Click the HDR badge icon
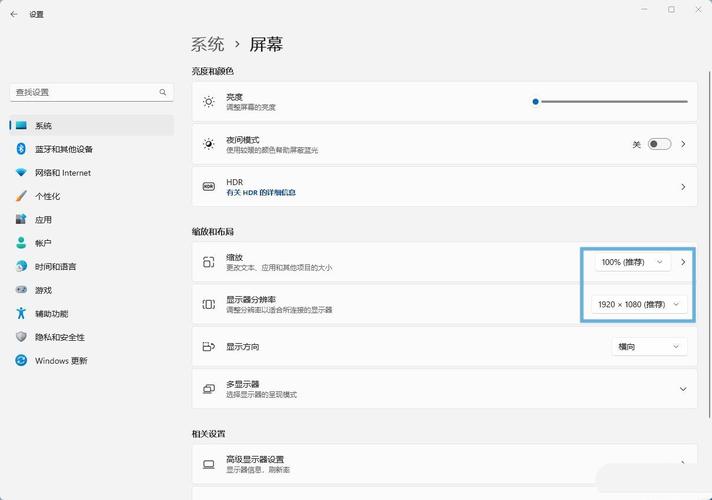The height and width of the screenshot is (500, 712). coord(208,187)
